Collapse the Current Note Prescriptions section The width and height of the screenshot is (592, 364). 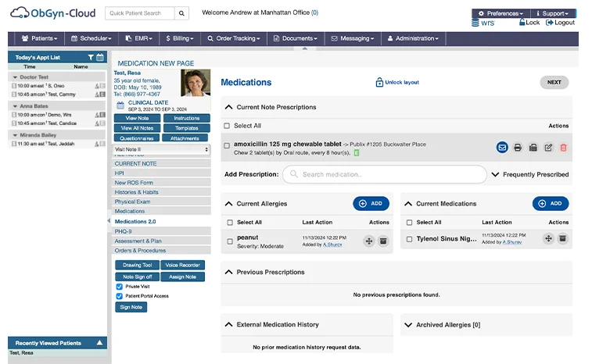[x=228, y=107]
